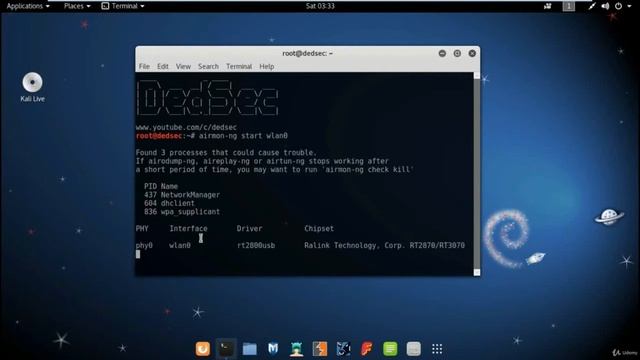Click the 'Interface' column header
The image size is (640, 360).
(188, 229)
